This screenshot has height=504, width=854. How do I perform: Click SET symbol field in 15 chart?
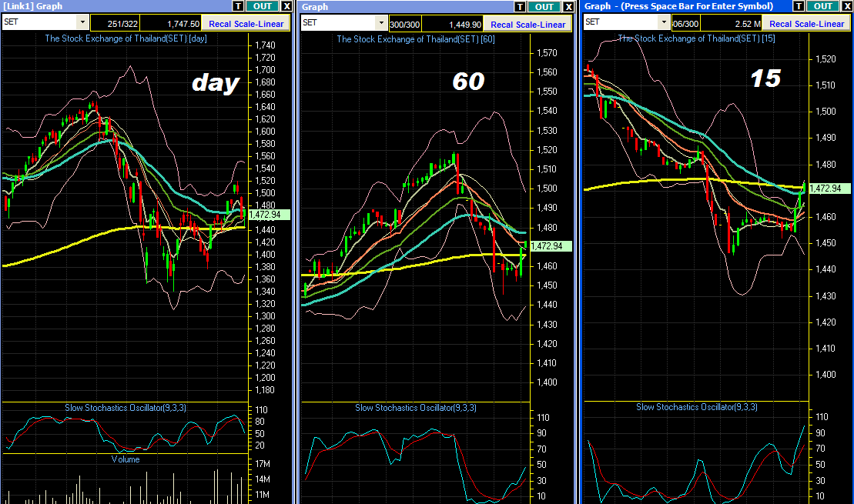click(621, 22)
